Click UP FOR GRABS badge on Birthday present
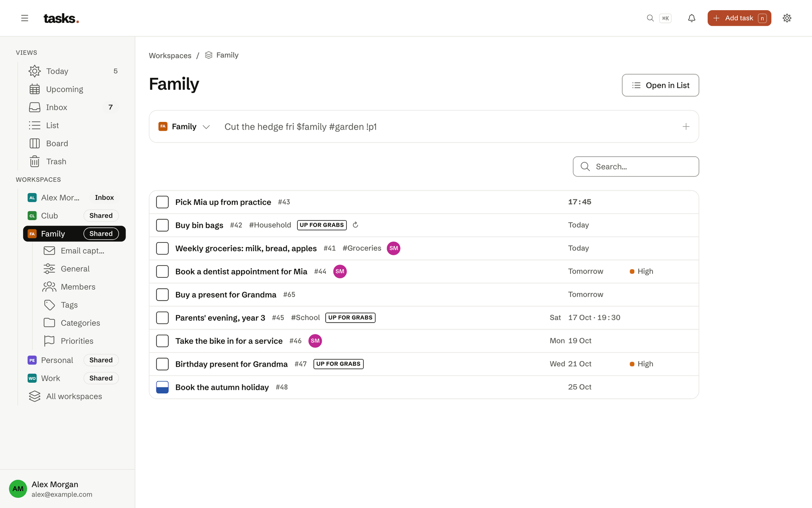812x508 pixels. tap(338, 364)
